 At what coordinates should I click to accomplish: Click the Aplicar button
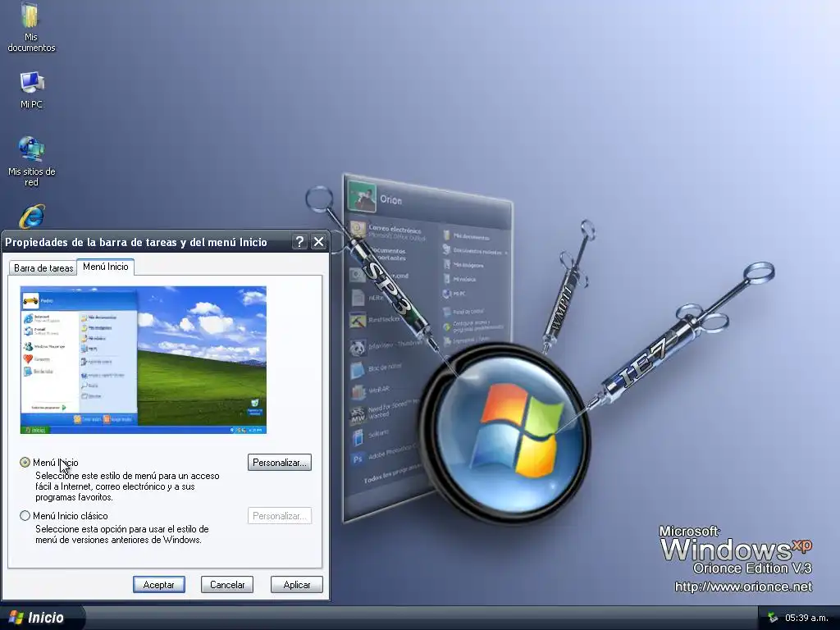click(x=297, y=584)
